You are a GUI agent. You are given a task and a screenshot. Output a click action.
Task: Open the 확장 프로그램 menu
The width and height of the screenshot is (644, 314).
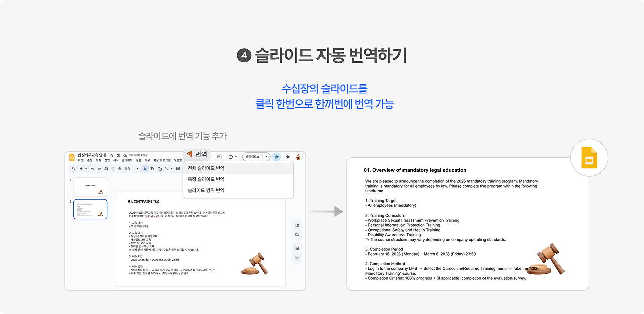(162, 160)
